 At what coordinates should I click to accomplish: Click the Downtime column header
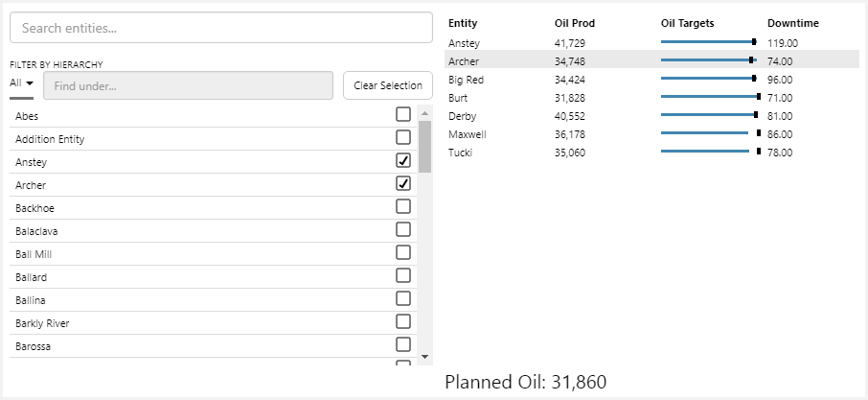point(791,23)
